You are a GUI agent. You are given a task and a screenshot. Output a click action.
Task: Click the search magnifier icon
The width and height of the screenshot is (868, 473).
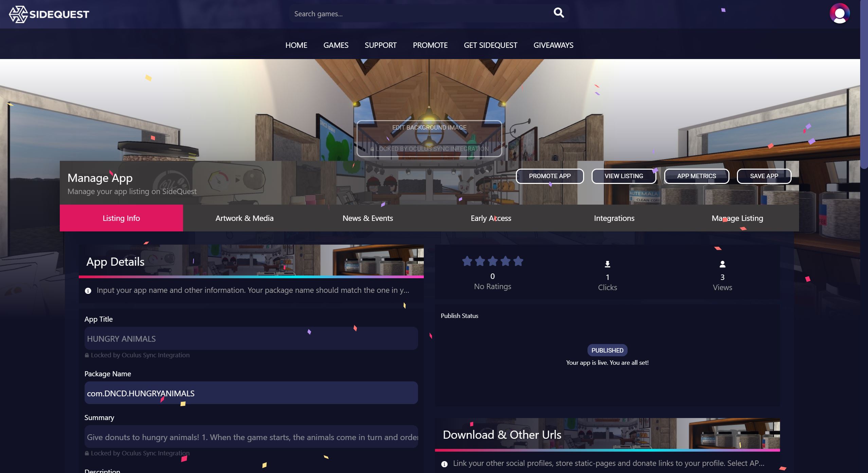pos(559,13)
